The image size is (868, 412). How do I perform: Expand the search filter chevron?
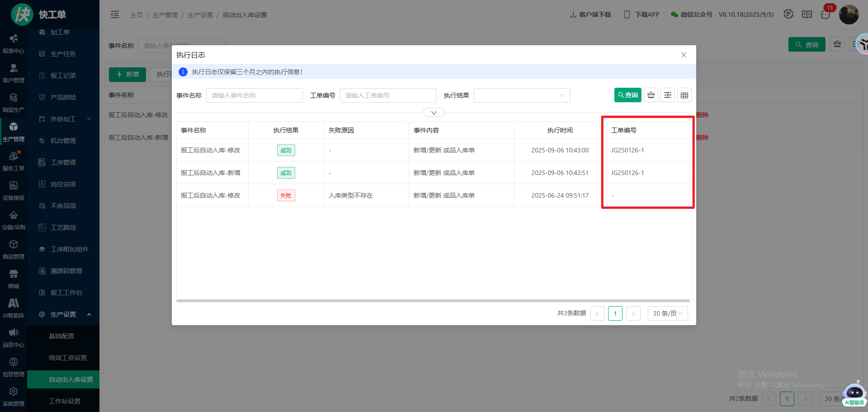coord(434,113)
